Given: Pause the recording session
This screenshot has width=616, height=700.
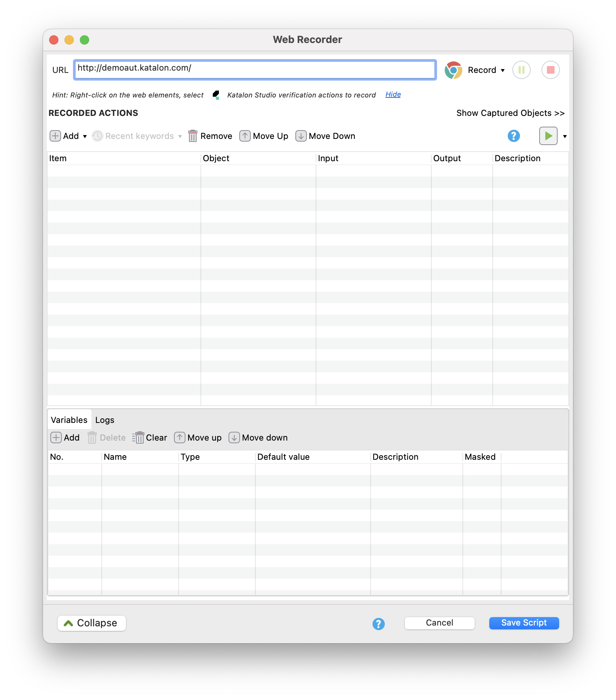Looking at the screenshot, I should pyautogui.click(x=521, y=70).
